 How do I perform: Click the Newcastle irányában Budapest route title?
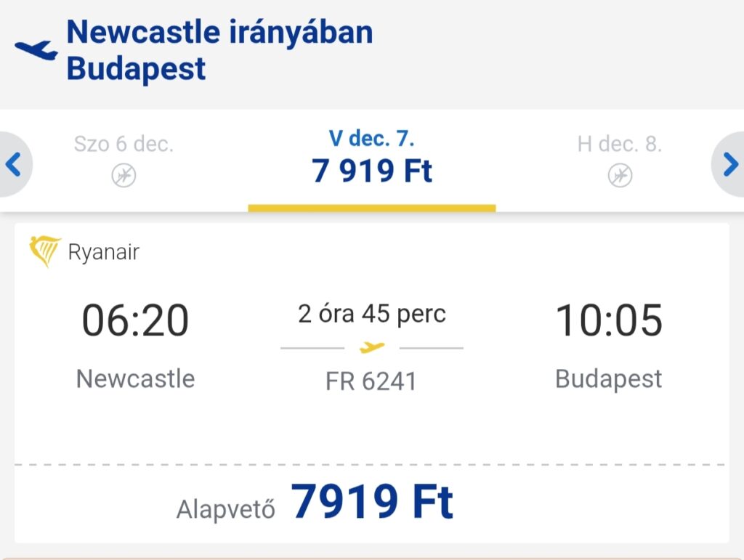click(x=219, y=51)
